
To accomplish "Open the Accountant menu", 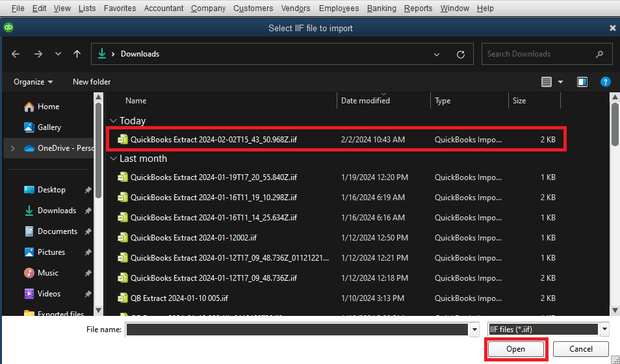I will 164,8.
